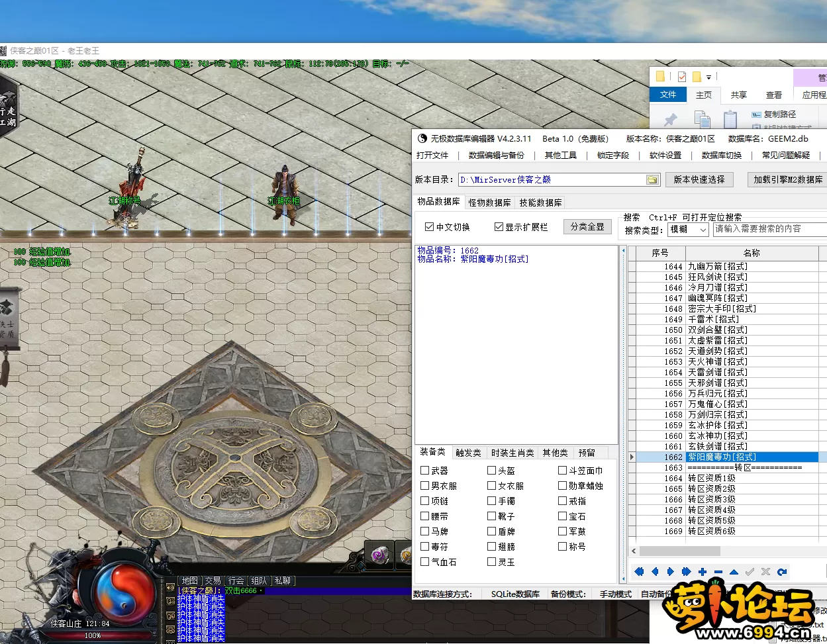Expand Explorer quick access toolbar dropdown arrow

pyautogui.click(x=708, y=77)
